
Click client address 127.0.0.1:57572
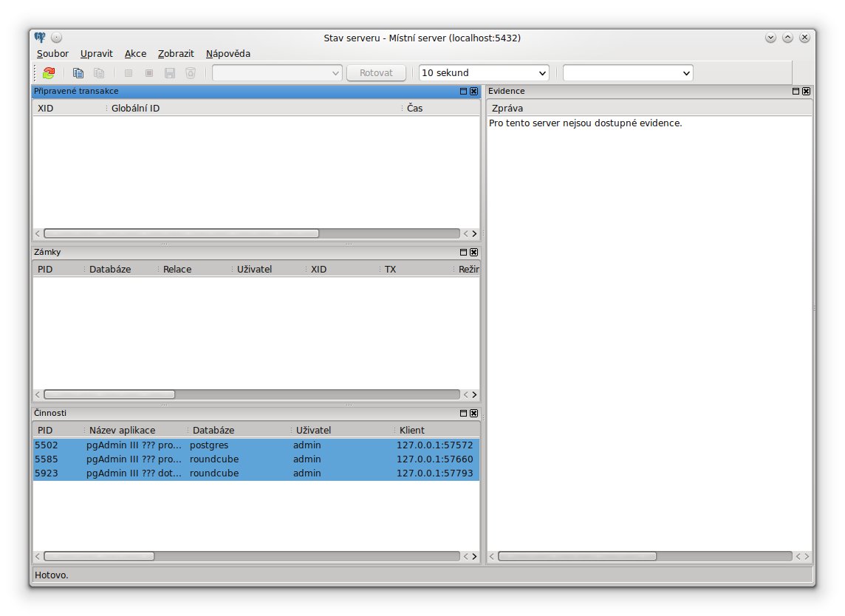(434, 445)
